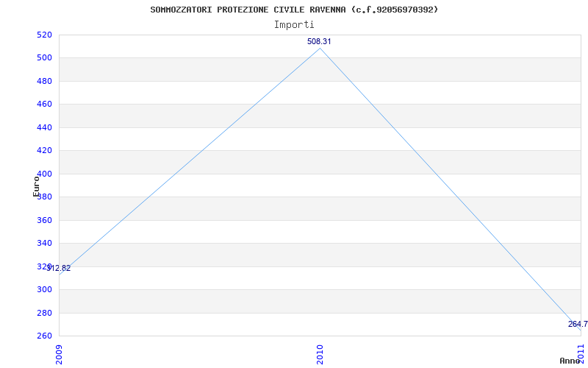Click the 380 y-axis tick label
This screenshot has height=368, width=588.
pos(44,197)
